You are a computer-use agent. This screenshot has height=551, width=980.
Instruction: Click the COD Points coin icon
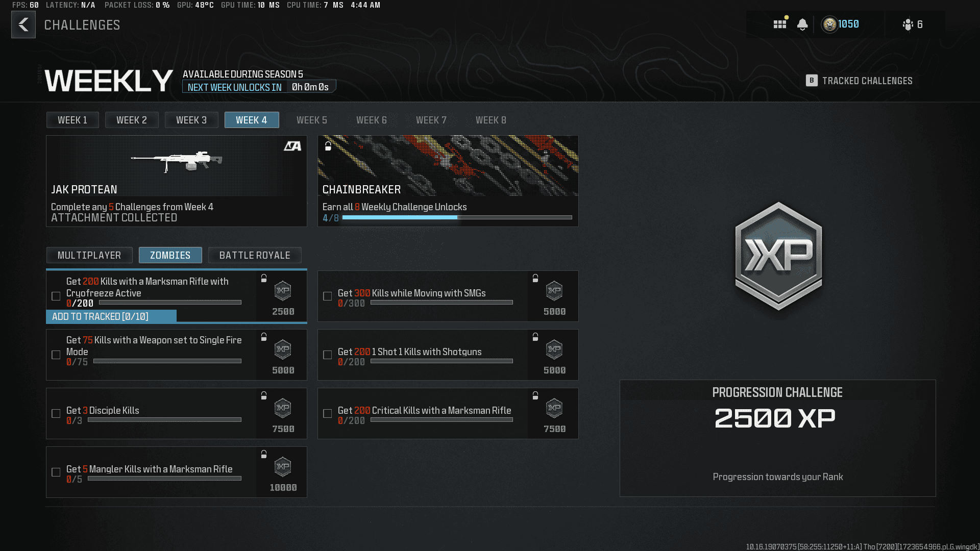[x=829, y=24]
